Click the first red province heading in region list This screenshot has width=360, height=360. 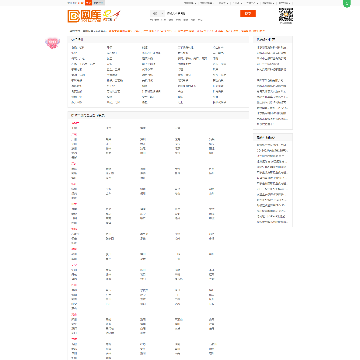coord(75,123)
